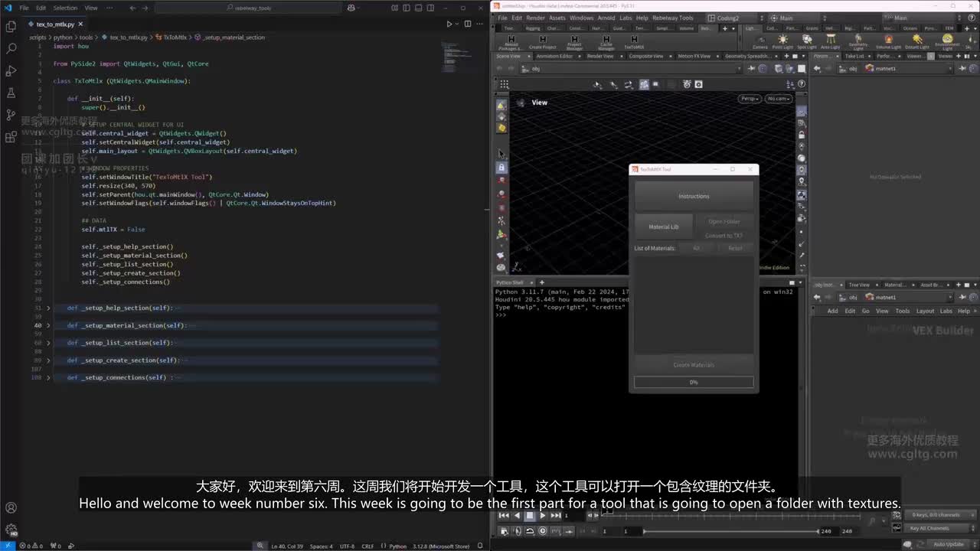The width and height of the screenshot is (980, 551).
Task: Toggle the viewport lock icon in left toolbar
Action: click(x=501, y=167)
